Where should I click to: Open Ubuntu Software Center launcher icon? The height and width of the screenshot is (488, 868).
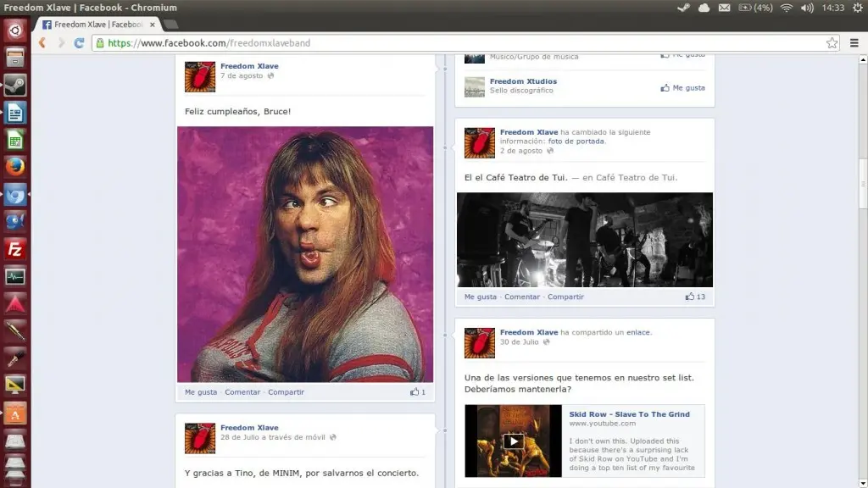pyautogui.click(x=15, y=413)
